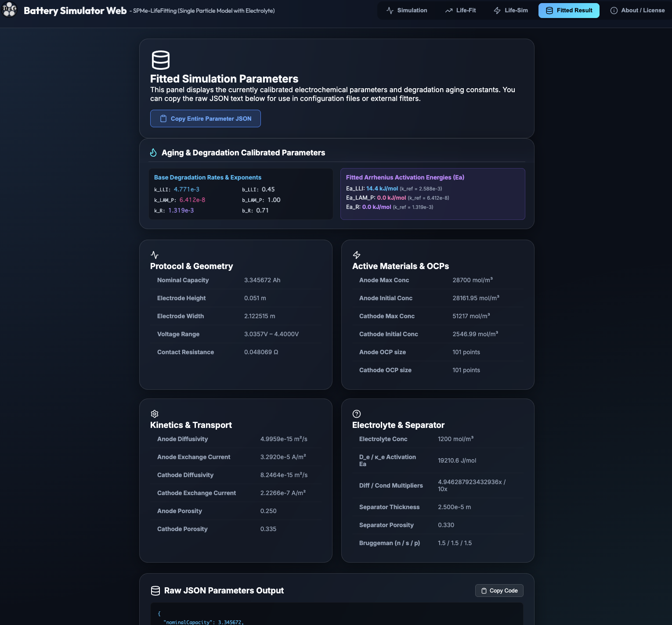The width and height of the screenshot is (672, 625).
Task: Select the k_LAM_P value 6.412e-8
Action: (192, 200)
